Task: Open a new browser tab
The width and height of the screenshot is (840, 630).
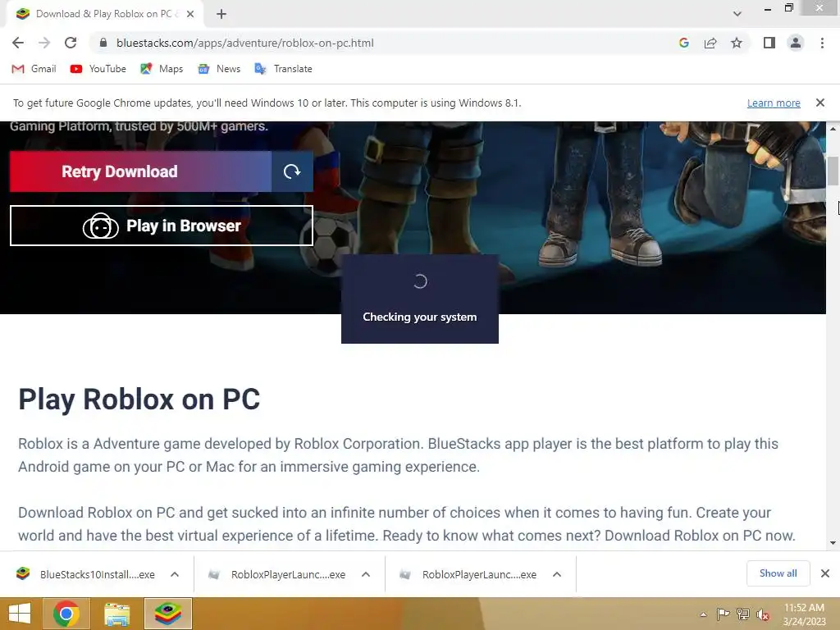Action: (221, 14)
